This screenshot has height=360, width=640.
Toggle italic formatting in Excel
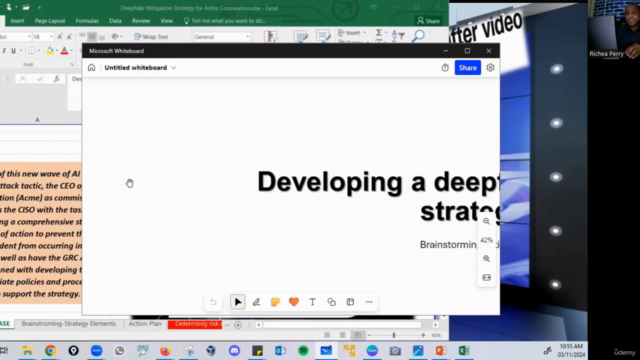coord(4,51)
